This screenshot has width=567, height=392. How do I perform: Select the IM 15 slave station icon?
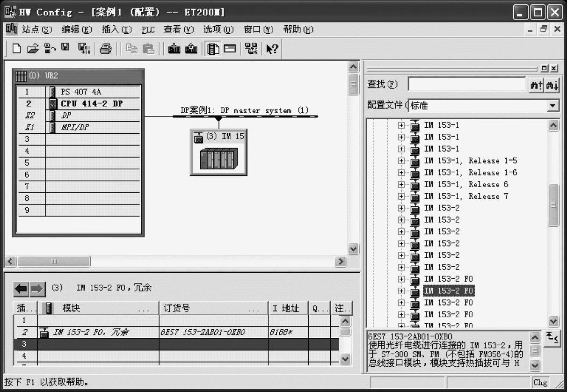tap(219, 152)
